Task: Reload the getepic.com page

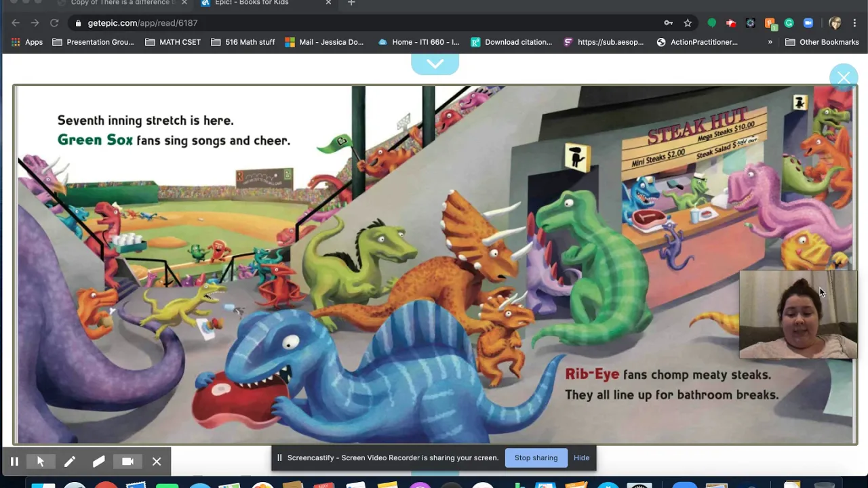Action: tap(54, 23)
